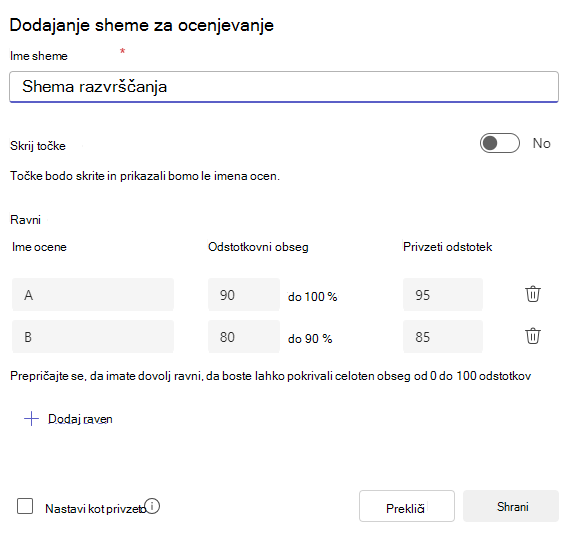The image size is (574, 536).
Task: Click the plus icon to add level
Action: click(x=31, y=418)
